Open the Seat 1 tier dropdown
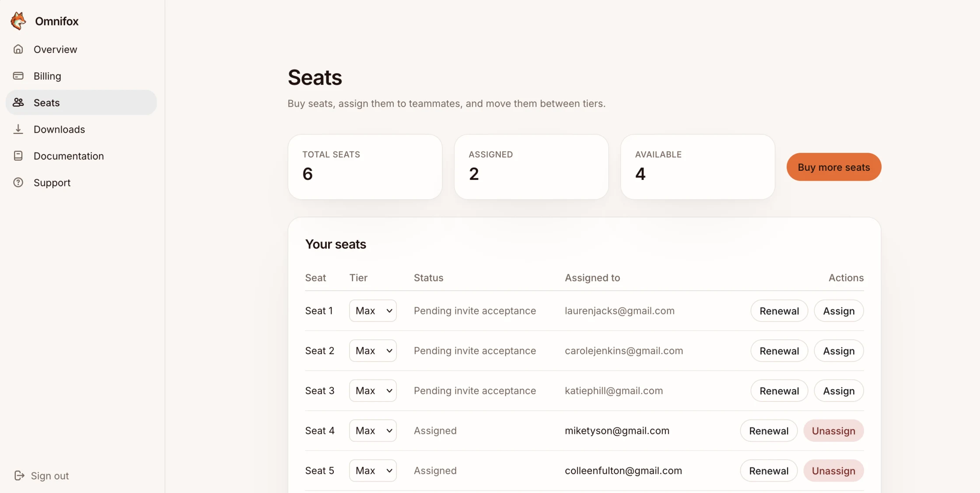The image size is (980, 493). pyautogui.click(x=373, y=310)
